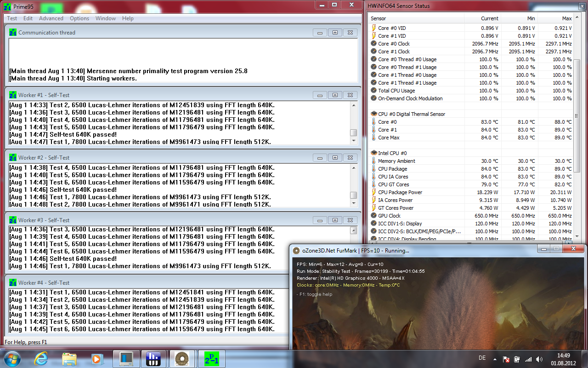Click the Communication thread window icon

(13, 33)
